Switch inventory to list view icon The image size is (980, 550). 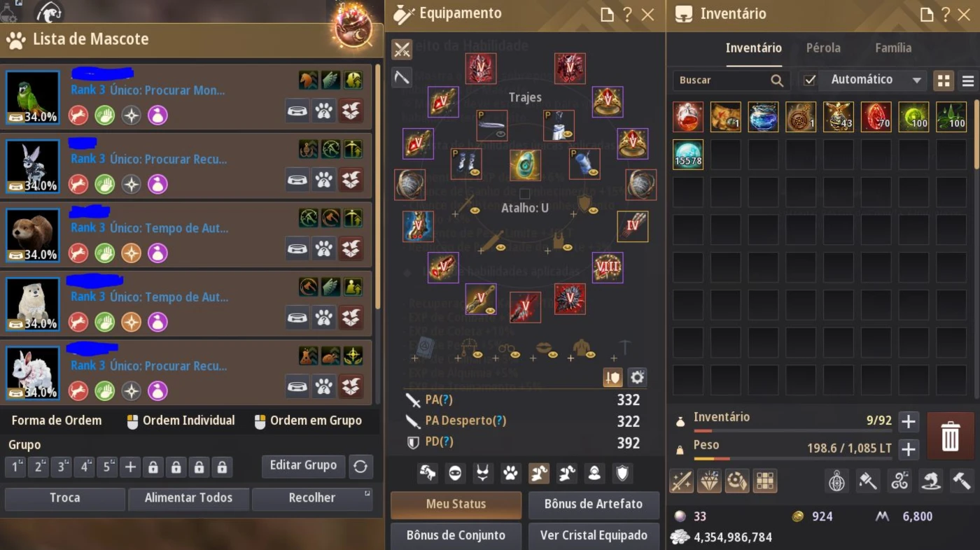[x=968, y=80]
